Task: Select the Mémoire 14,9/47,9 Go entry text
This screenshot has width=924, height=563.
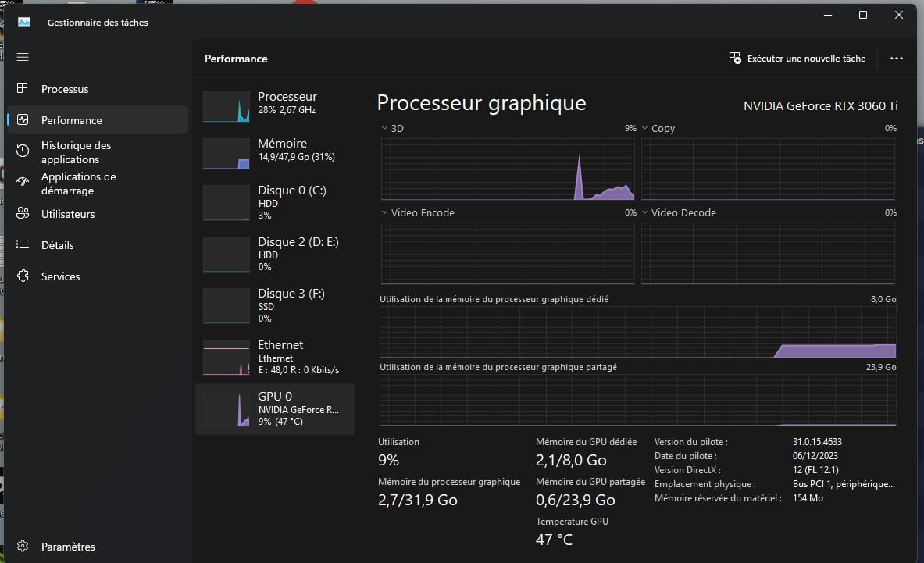Action: click(296, 150)
